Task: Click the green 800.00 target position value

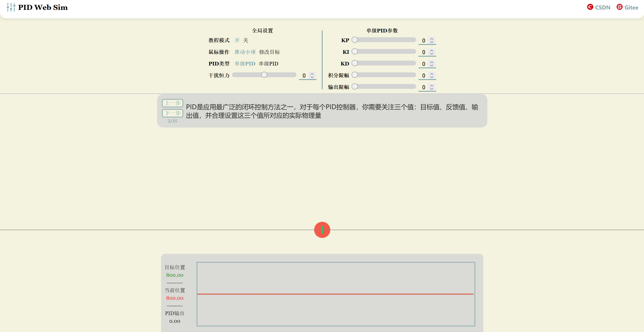Action: click(175, 275)
